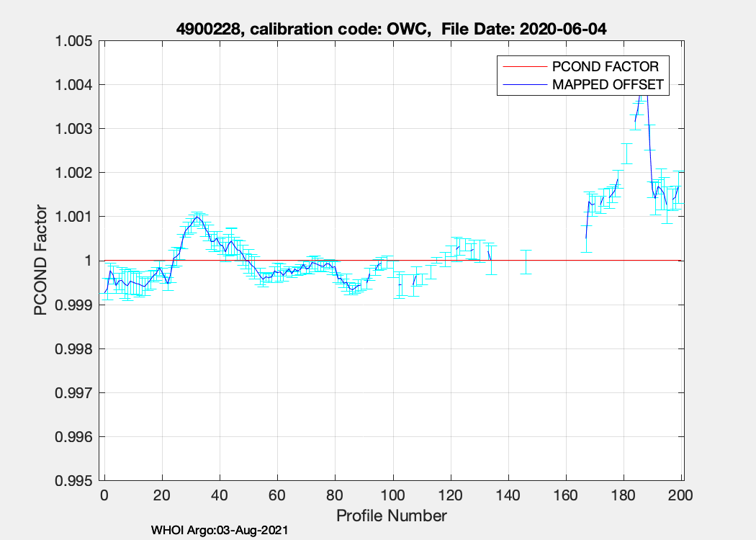Click the x-axis tick label 60
This screenshot has width=756, height=540.
pos(277,495)
